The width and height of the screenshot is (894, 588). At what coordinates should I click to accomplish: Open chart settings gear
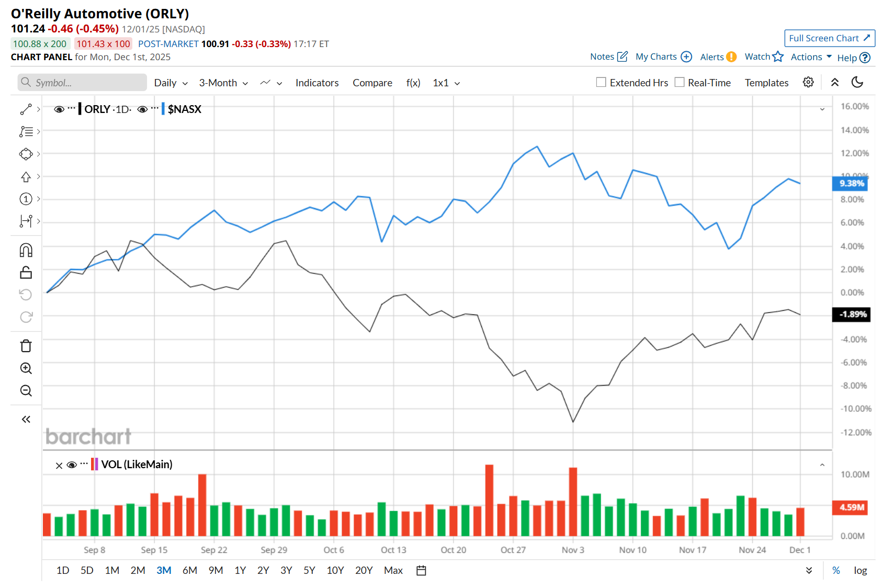(x=808, y=82)
